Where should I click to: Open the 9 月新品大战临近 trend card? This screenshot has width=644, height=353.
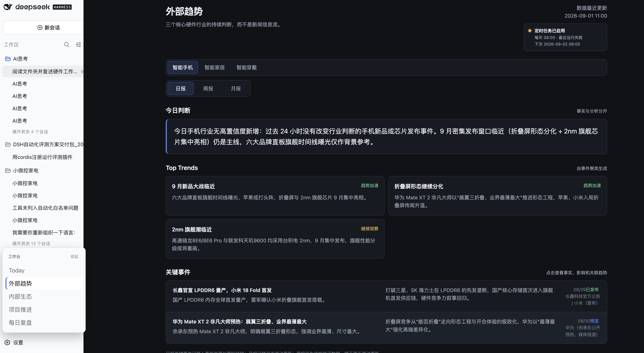tap(275, 196)
